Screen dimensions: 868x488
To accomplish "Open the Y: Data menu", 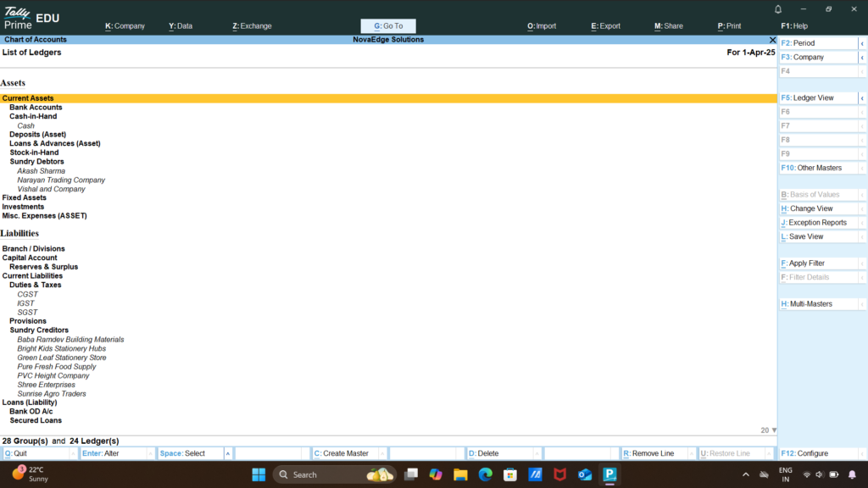I will point(181,26).
